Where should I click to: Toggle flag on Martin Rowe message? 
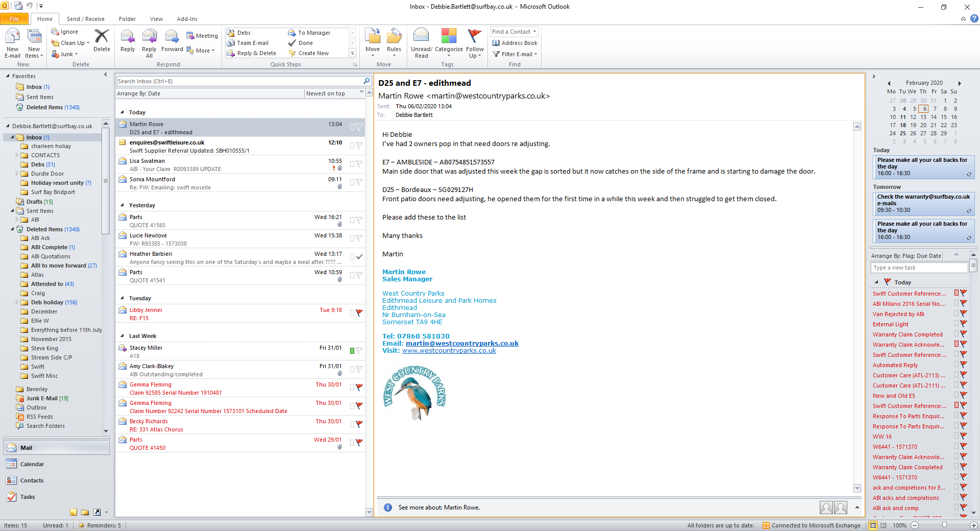point(359,127)
